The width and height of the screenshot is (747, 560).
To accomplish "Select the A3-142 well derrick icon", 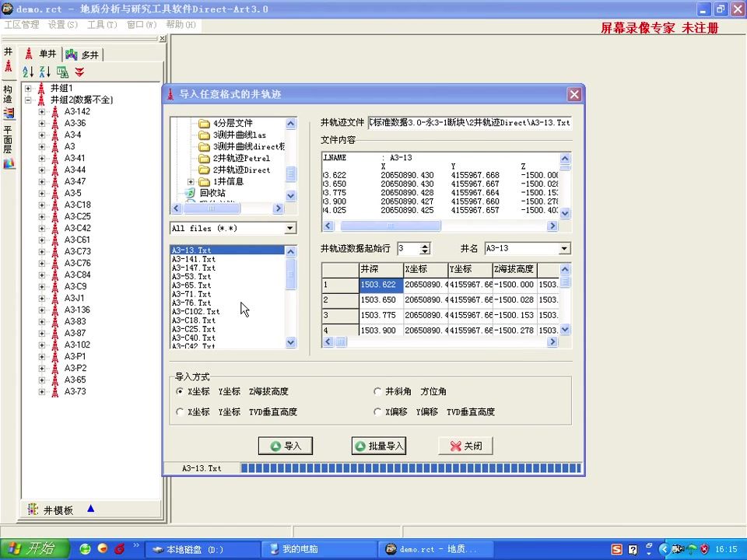I will point(54,112).
